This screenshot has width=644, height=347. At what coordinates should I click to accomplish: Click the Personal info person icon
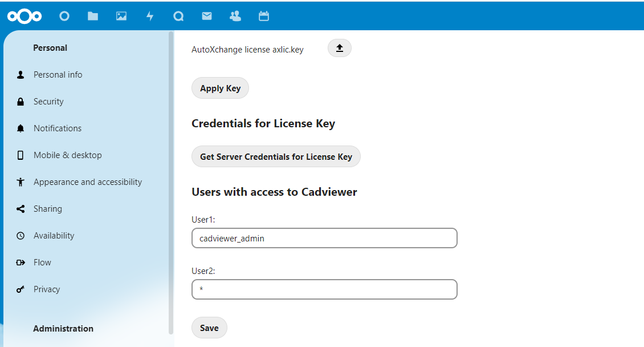coord(21,75)
